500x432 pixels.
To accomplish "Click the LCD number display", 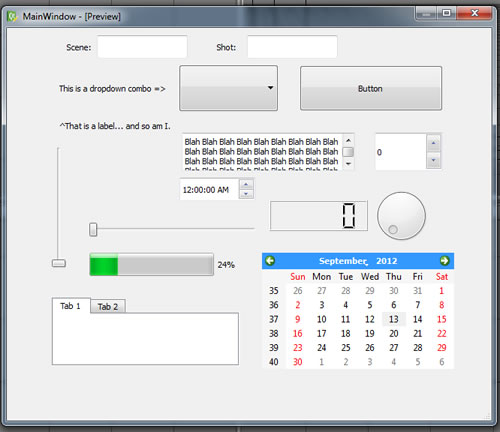I will coord(319,216).
